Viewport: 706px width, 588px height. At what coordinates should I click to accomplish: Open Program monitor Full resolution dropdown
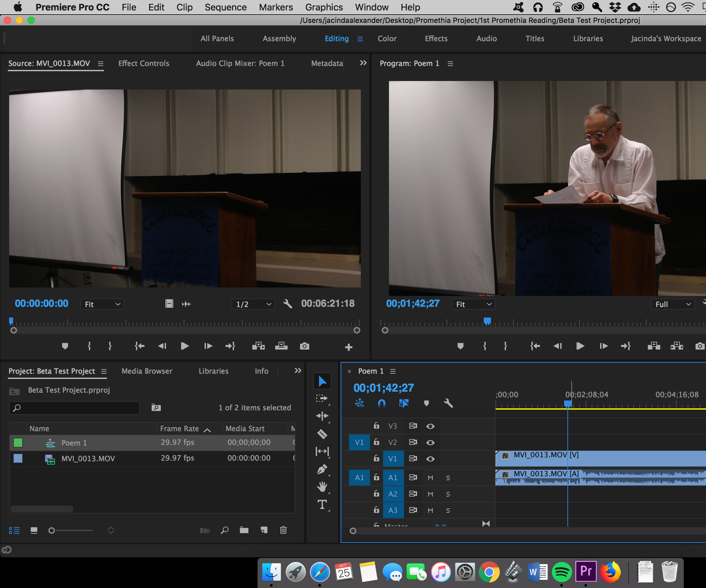673,304
